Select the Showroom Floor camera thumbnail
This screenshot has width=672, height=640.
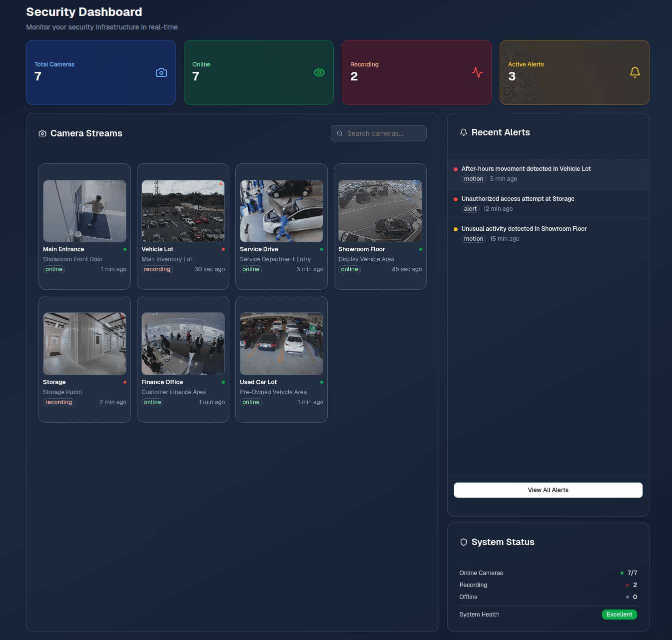coord(380,211)
